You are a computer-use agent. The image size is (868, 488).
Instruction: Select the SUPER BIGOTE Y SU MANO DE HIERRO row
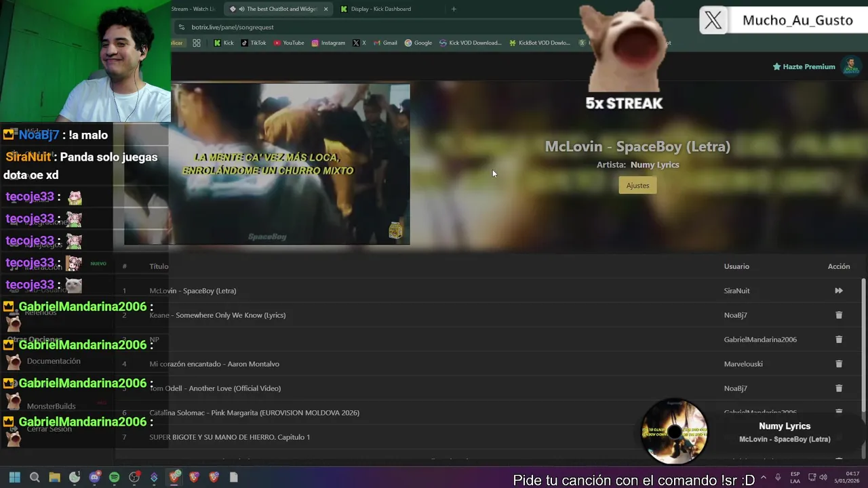pos(488,437)
